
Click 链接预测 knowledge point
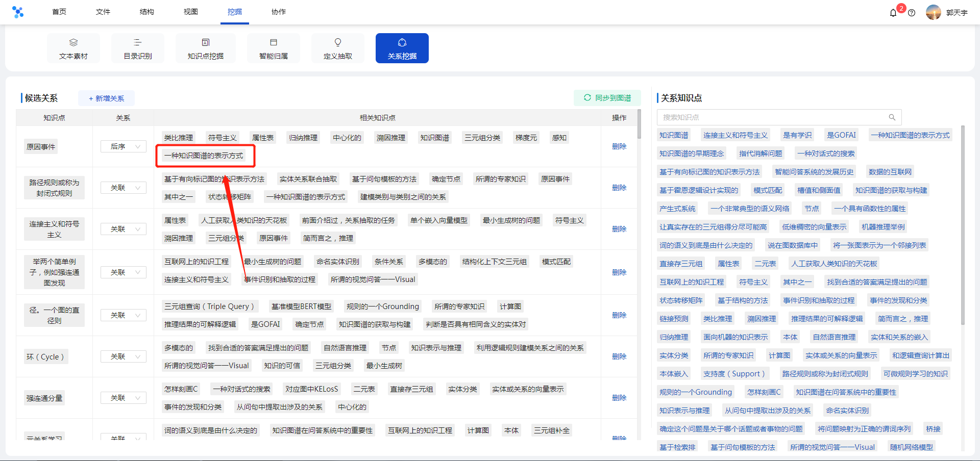(x=674, y=319)
